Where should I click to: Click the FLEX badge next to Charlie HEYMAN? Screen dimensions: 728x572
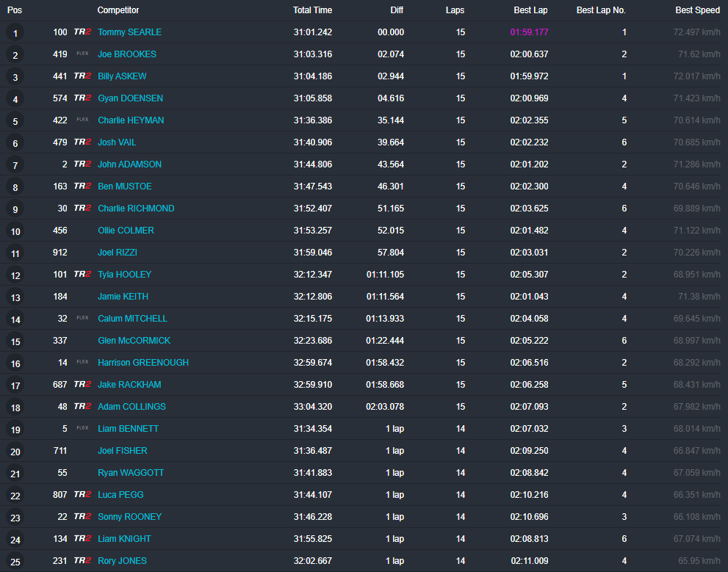pos(82,120)
